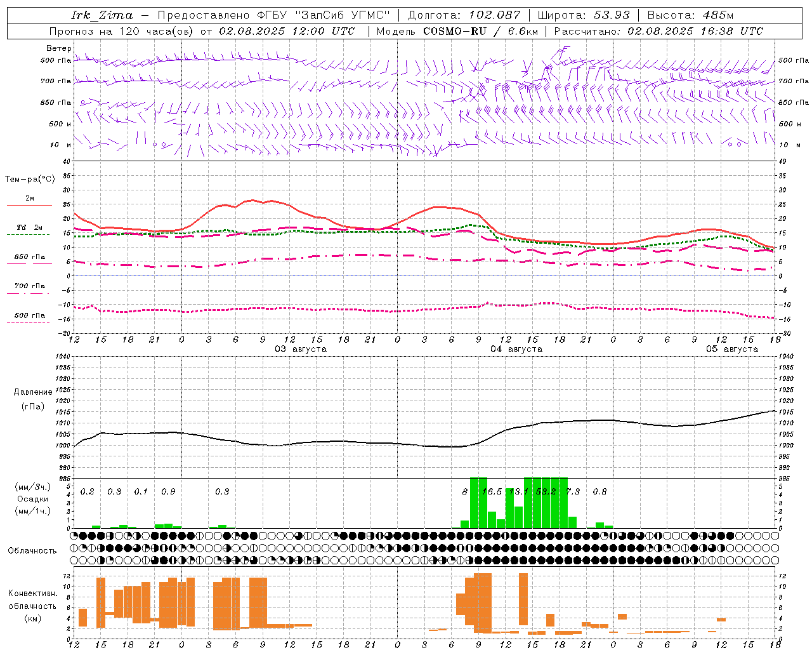Click the 0.8 precipitation total
This screenshot has height=650, width=812.
599,491
